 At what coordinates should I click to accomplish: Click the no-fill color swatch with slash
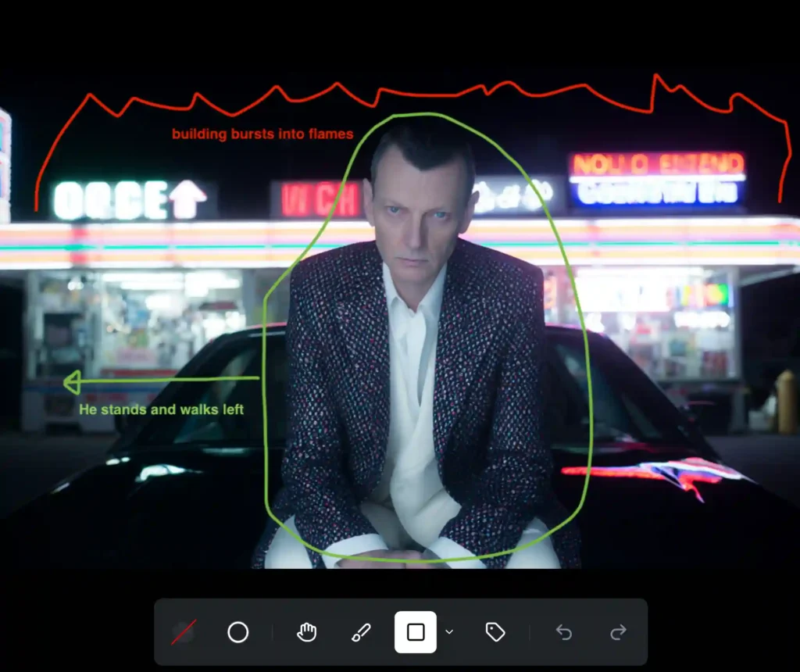point(184,632)
